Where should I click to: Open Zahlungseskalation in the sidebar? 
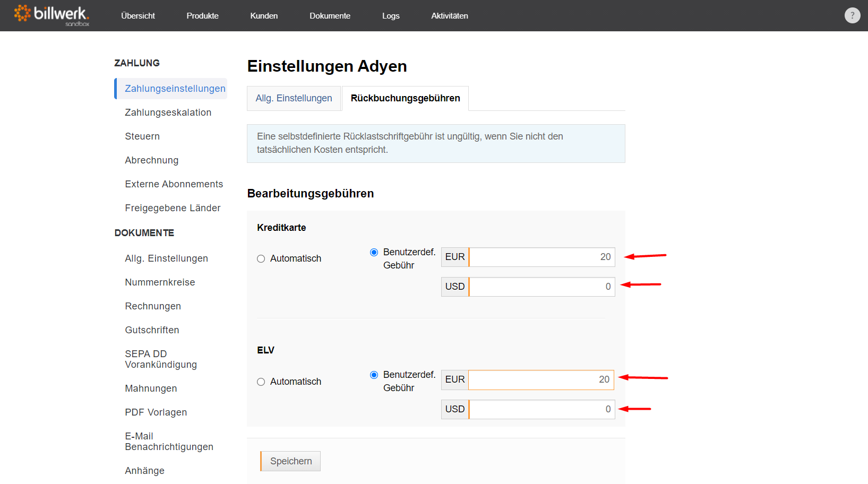[168, 113]
